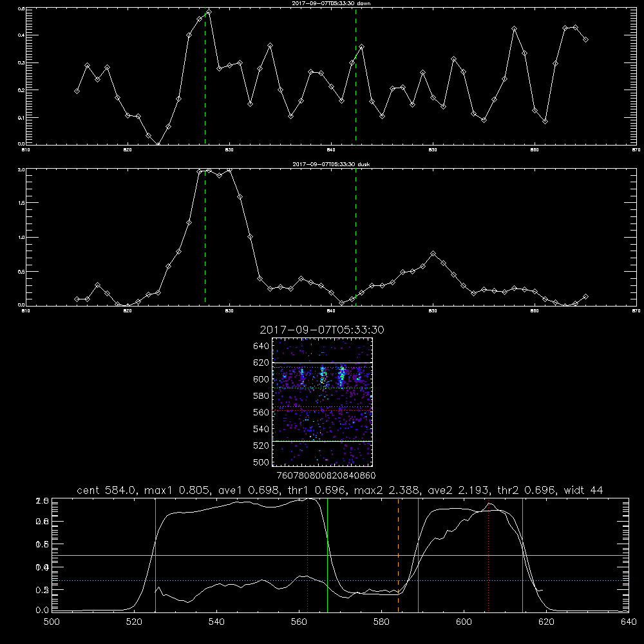
Task: Select the '500' label on spectrogram y-axis
Action: tap(261, 462)
